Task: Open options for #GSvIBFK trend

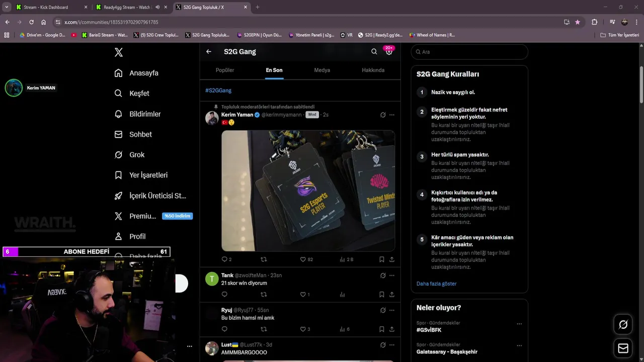Action: click(x=519, y=324)
